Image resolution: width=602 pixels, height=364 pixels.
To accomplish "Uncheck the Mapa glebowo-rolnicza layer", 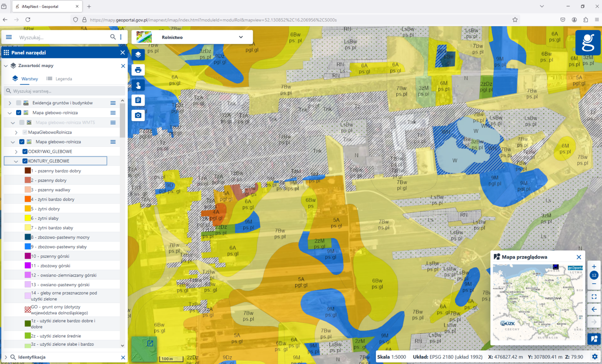I will (18, 112).
